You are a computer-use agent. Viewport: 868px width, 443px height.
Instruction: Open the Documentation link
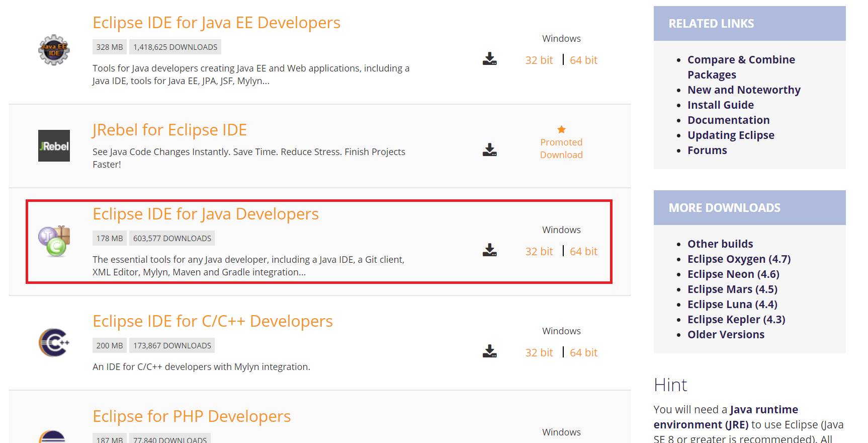pos(728,120)
